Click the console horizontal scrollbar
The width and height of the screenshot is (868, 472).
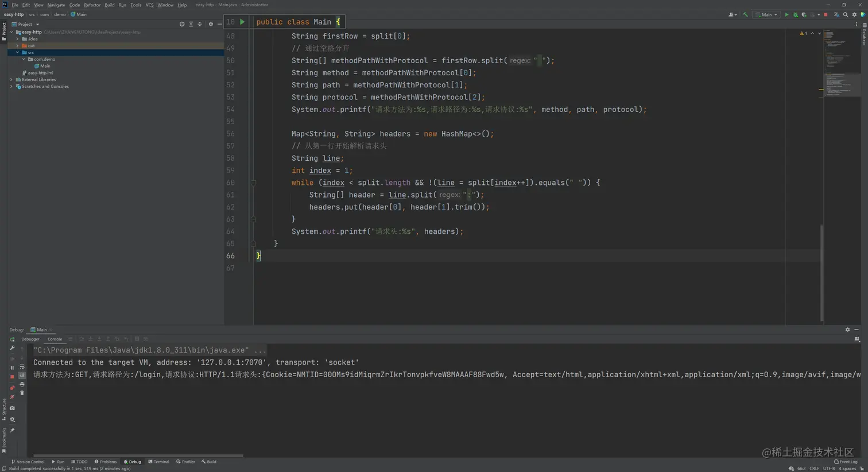[x=138, y=456]
